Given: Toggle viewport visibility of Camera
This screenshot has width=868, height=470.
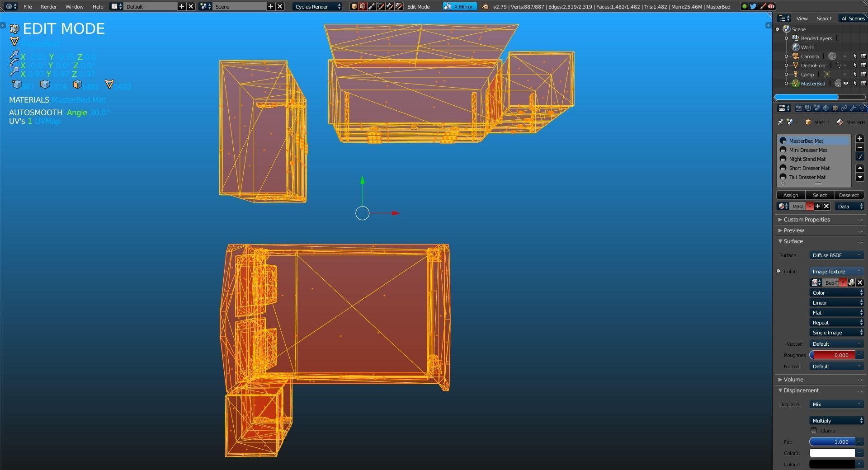Looking at the screenshot, I should coord(846,56).
